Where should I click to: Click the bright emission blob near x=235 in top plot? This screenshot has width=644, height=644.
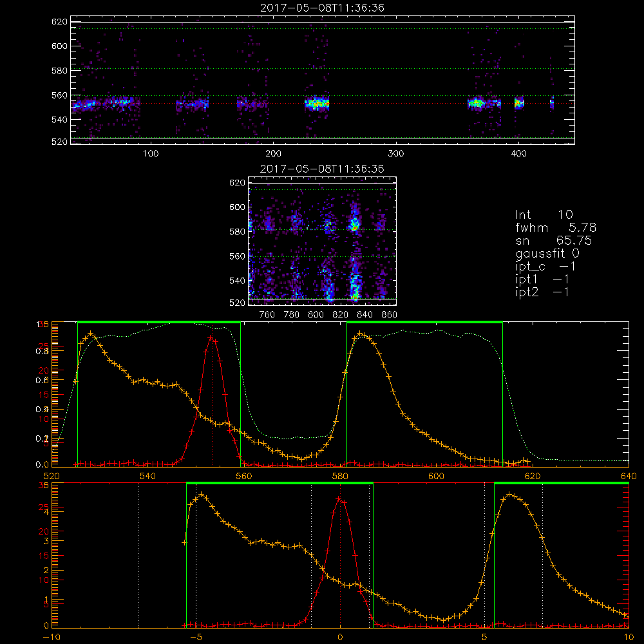pyautogui.click(x=317, y=104)
